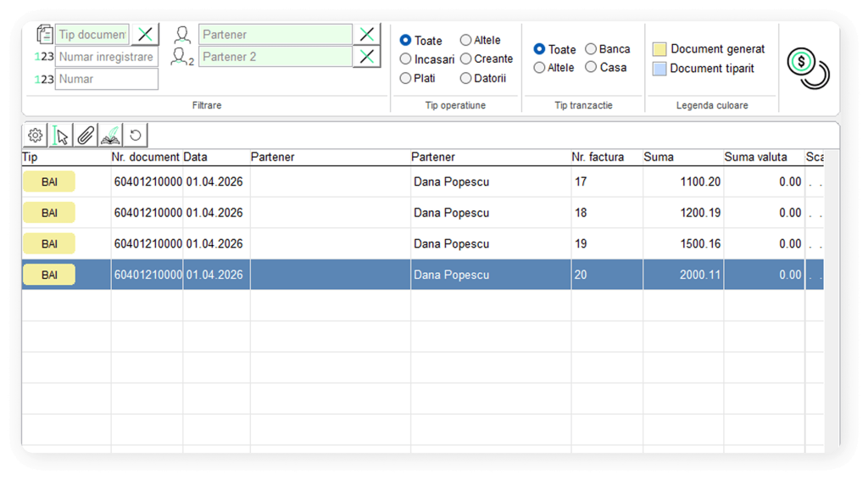Refresh the list with the circular arrow
The width and height of the screenshot is (868, 480).
click(x=135, y=136)
